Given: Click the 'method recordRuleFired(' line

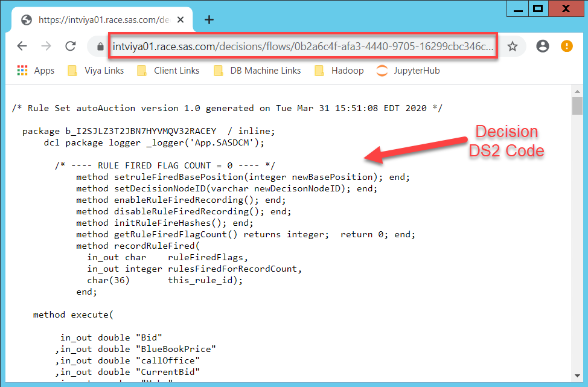Looking at the screenshot, I should (x=138, y=246).
